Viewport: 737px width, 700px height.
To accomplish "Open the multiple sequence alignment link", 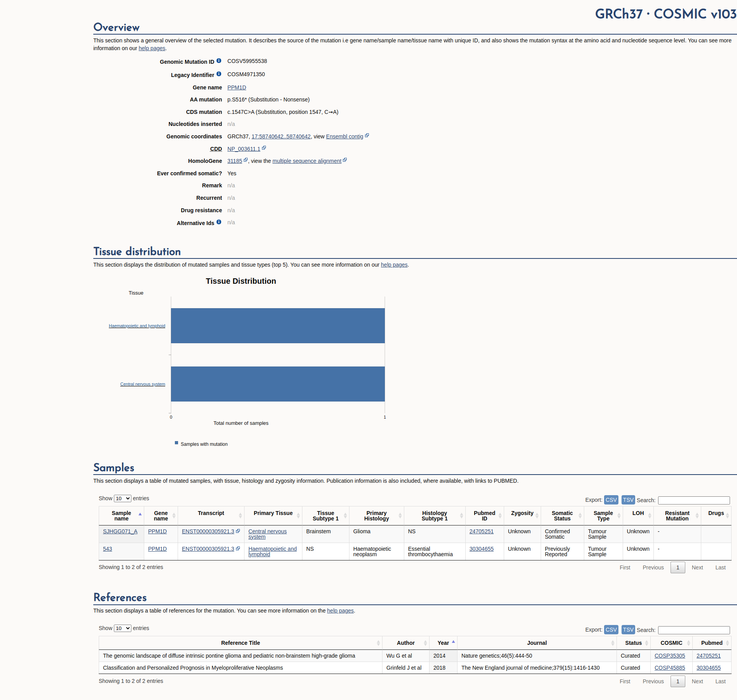I will (x=307, y=161).
